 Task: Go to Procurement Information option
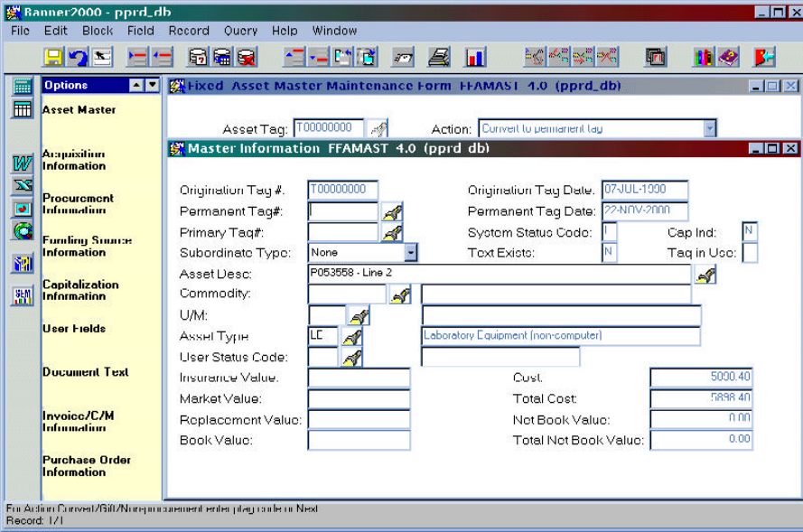tap(78, 204)
